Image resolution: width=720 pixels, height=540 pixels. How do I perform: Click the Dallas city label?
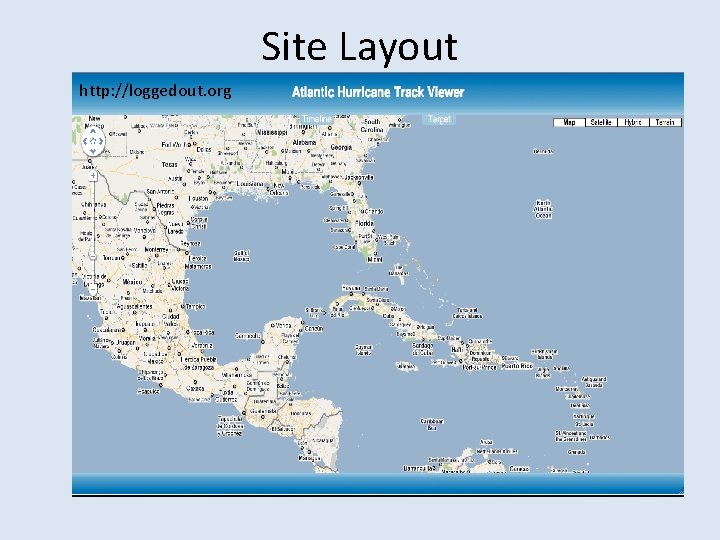click(204, 150)
